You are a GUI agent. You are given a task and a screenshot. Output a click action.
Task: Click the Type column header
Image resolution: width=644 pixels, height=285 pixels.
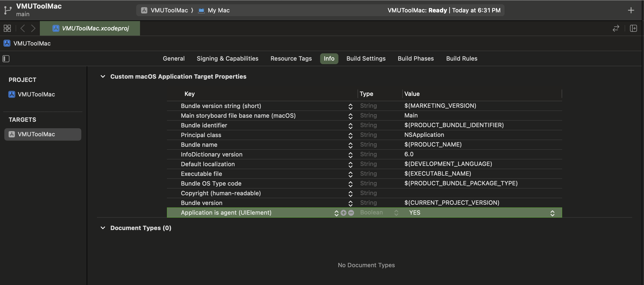point(366,94)
